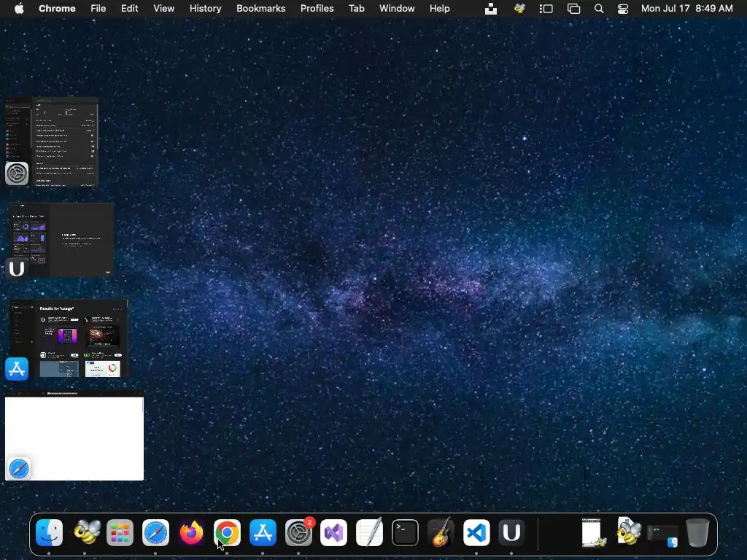The width and height of the screenshot is (747, 560).
Task: Switch to the System Settings Stage Manager thumbnail
Action: pos(52,142)
